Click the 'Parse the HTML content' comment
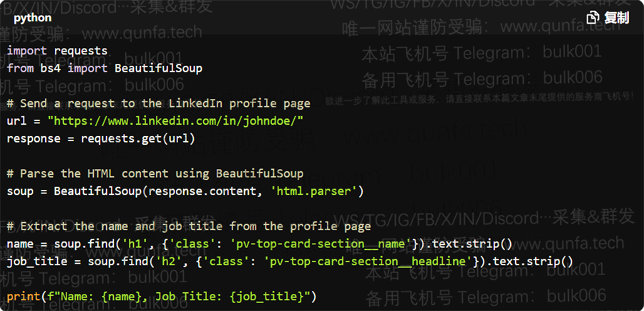This screenshot has width=644, height=311. [155, 173]
